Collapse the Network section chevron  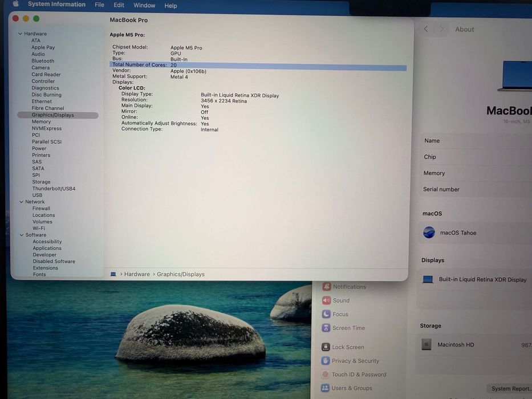click(x=21, y=202)
